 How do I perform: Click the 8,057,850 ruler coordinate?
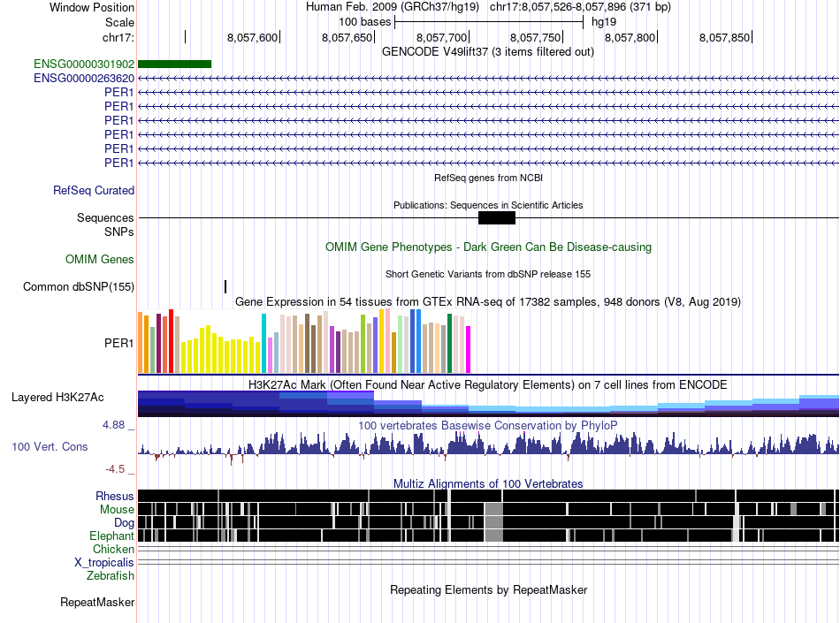pos(725,37)
